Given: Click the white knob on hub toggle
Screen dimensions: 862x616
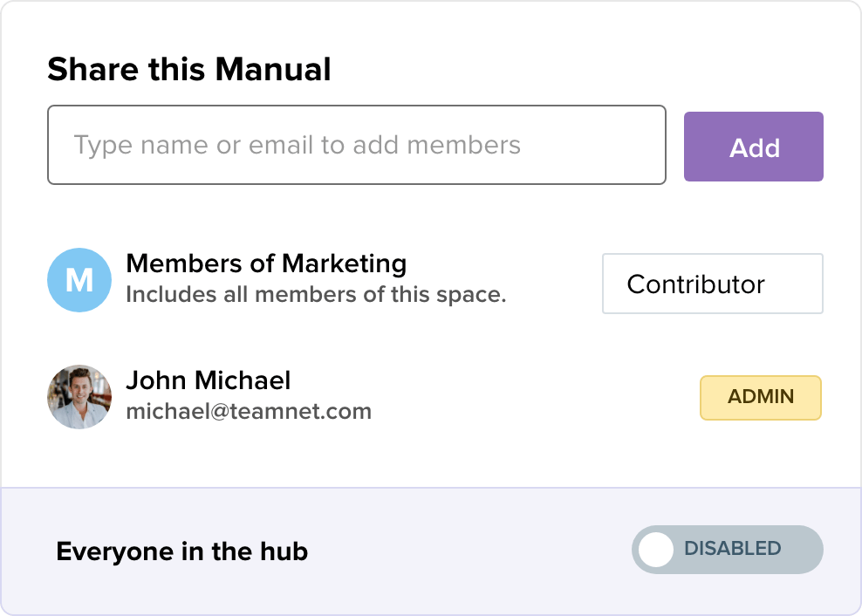Looking at the screenshot, I should [656, 550].
